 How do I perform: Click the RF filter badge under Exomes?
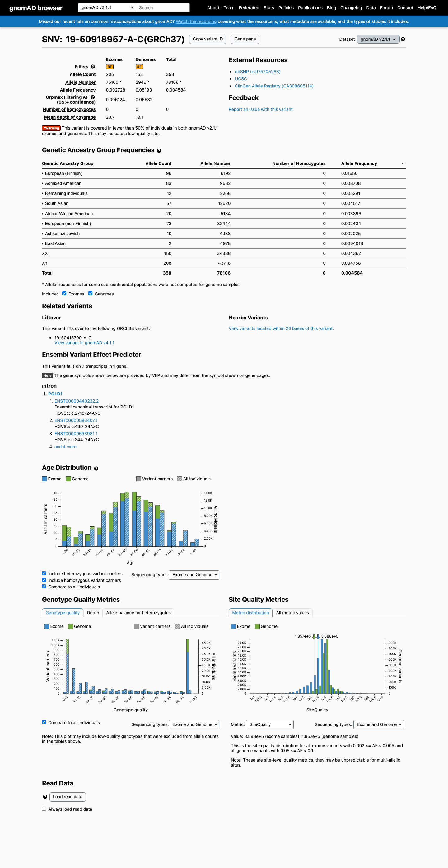[110, 67]
